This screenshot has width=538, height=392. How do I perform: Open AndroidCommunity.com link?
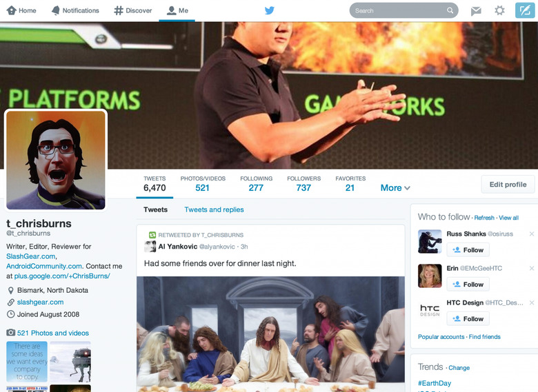coord(44,266)
